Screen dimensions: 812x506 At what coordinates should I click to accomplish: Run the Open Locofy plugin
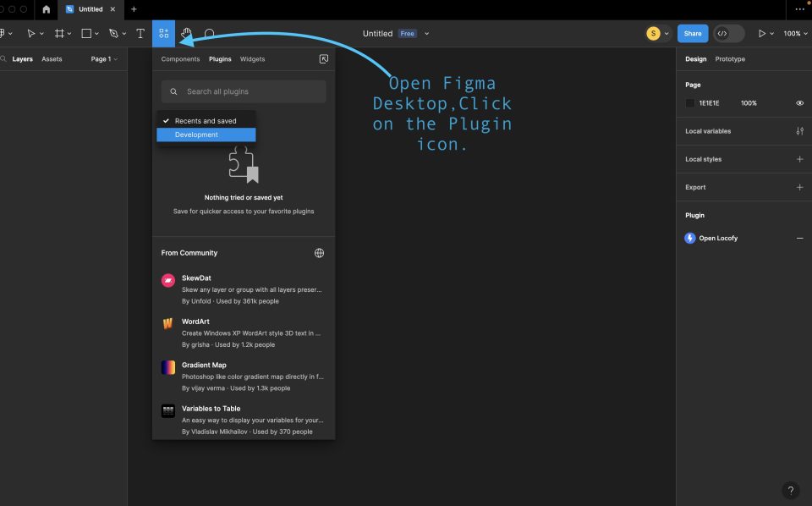pos(718,238)
